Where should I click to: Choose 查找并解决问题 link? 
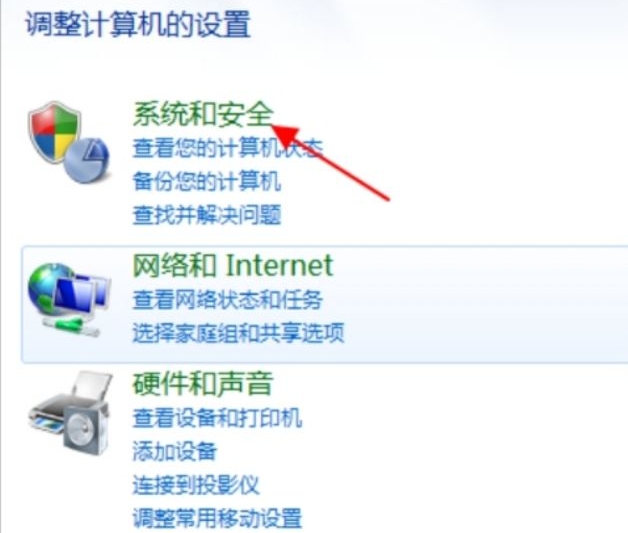click(207, 215)
